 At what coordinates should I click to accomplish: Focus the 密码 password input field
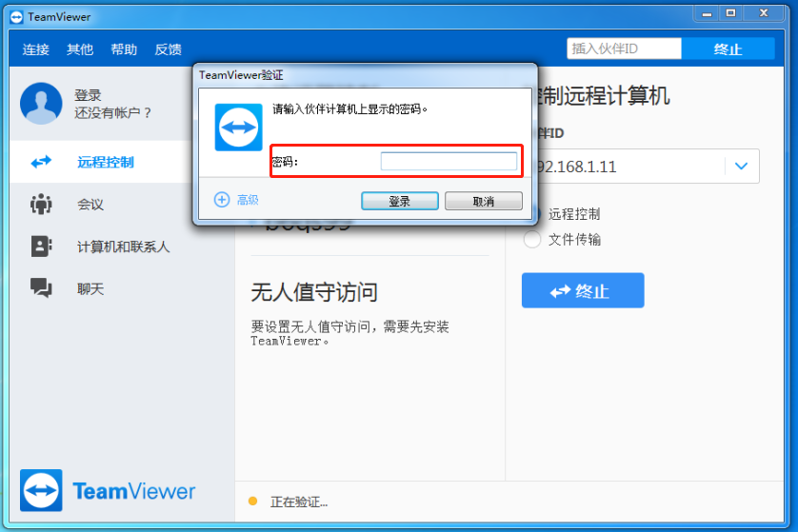point(448,162)
